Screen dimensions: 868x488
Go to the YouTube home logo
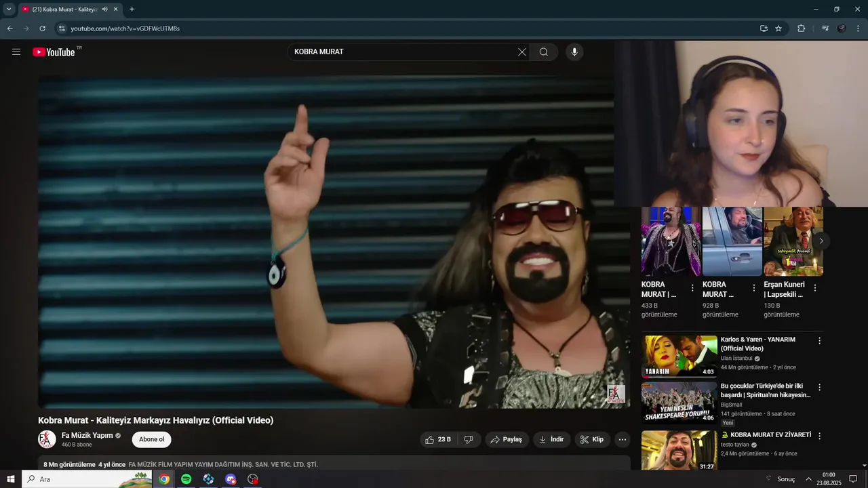tap(54, 52)
